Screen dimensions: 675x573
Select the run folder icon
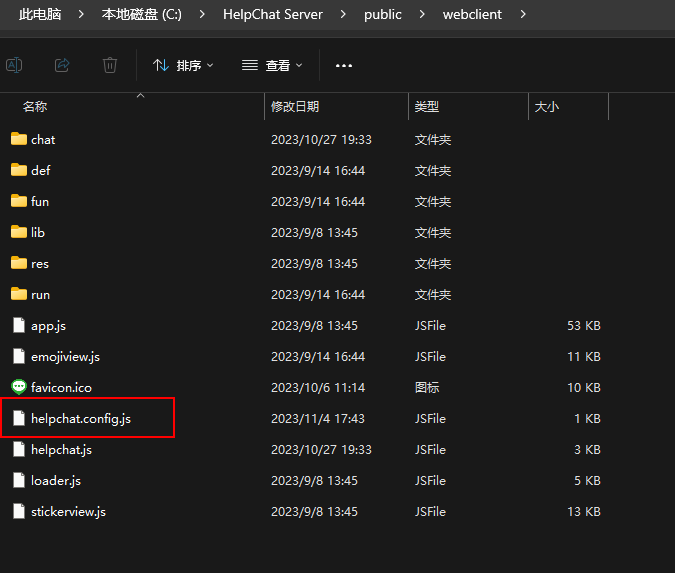19,294
